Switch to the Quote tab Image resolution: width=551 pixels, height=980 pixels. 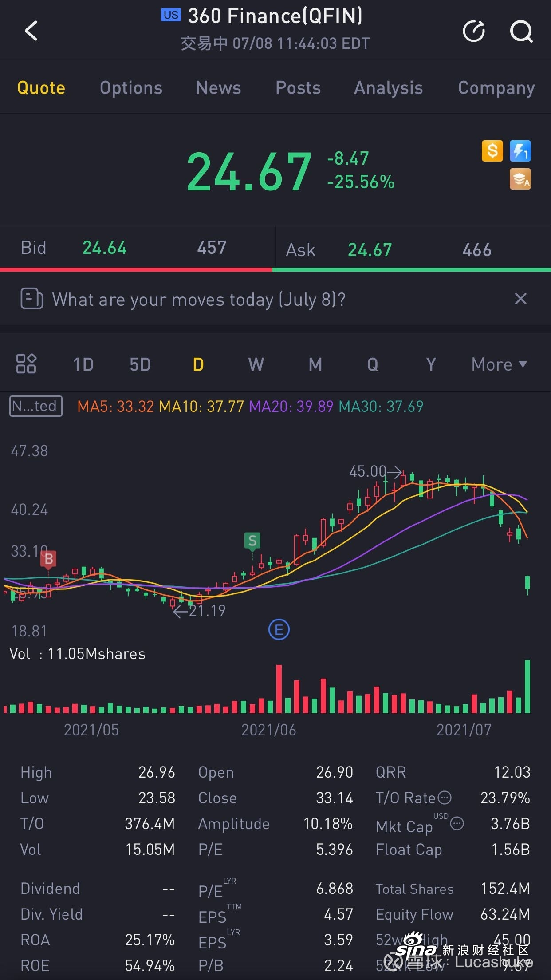tap(41, 88)
